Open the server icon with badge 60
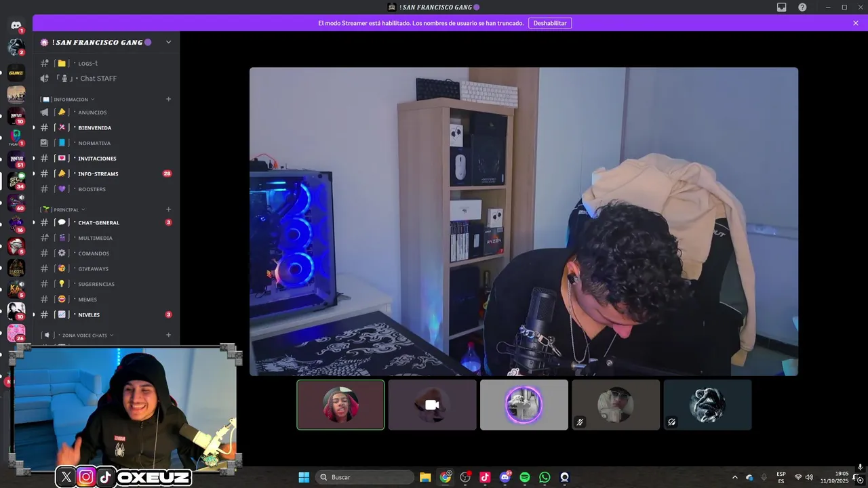This screenshot has width=868, height=488. 16,203
